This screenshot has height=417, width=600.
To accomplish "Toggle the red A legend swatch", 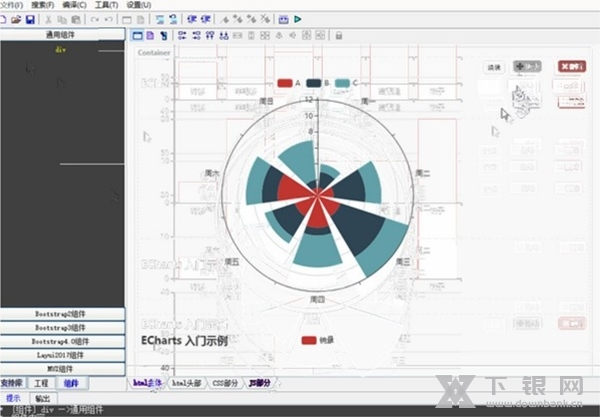I will [x=285, y=83].
